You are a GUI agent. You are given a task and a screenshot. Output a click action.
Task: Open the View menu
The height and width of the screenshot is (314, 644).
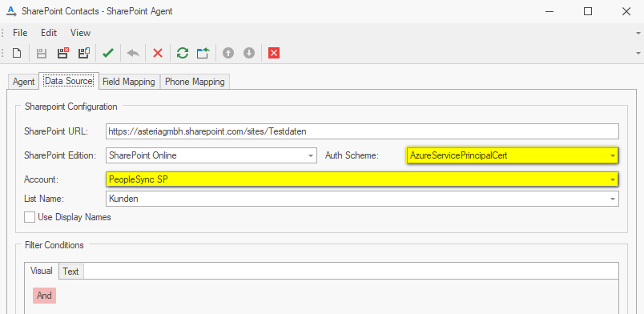[80, 33]
